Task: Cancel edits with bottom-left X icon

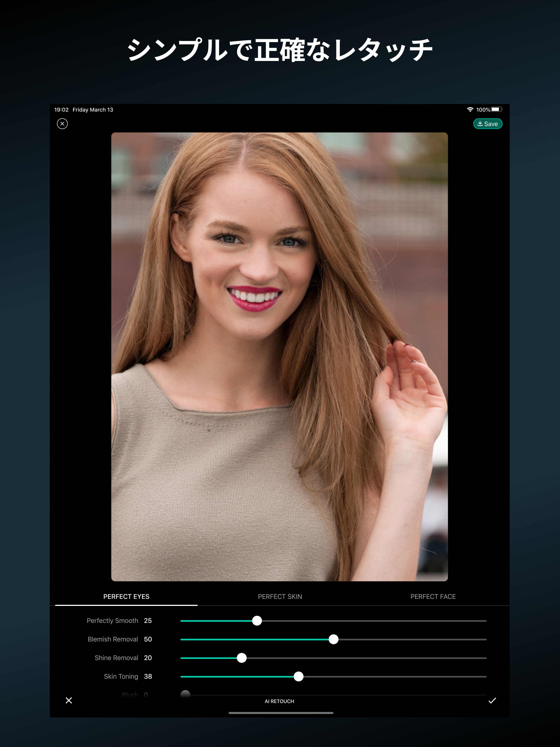Action: point(69,701)
